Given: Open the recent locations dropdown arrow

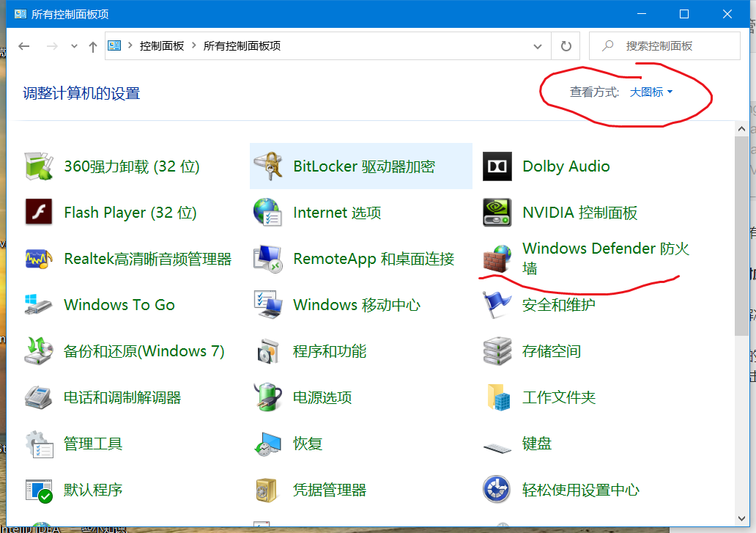Looking at the screenshot, I should pyautogui.click(x=74, y=46).
